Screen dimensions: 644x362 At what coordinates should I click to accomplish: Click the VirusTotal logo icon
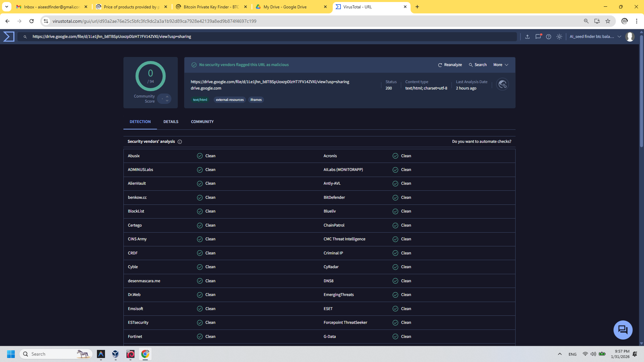click(9, 37)
